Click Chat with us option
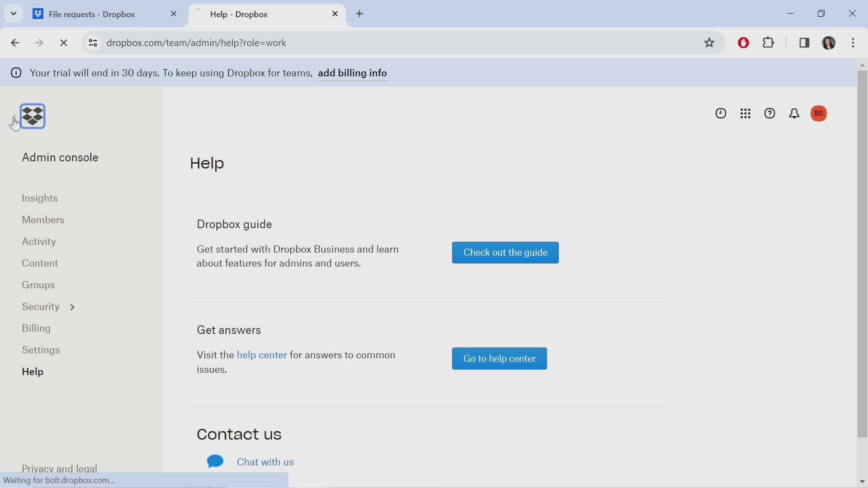 [264, 462]
